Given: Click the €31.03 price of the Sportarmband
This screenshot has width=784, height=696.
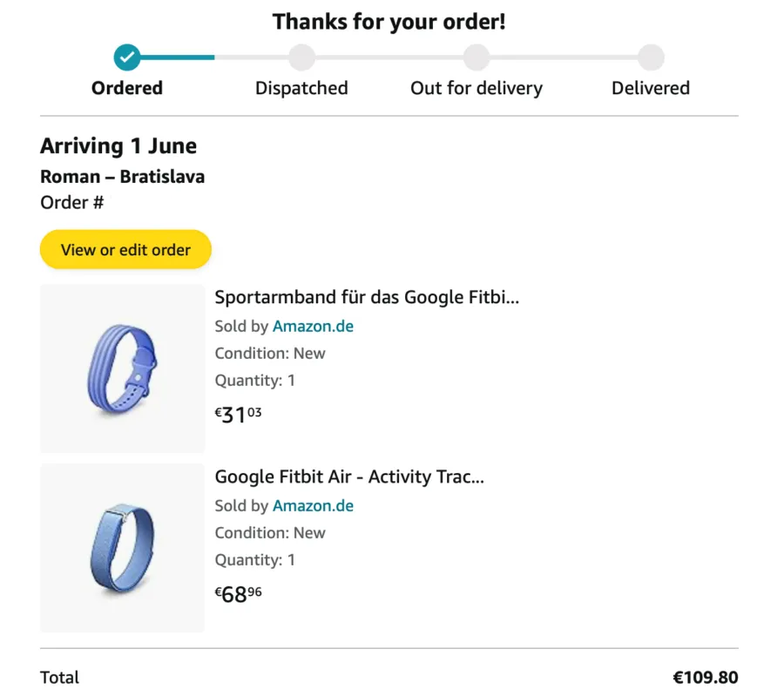Looking at the screenshot, I should click(238, 415).
